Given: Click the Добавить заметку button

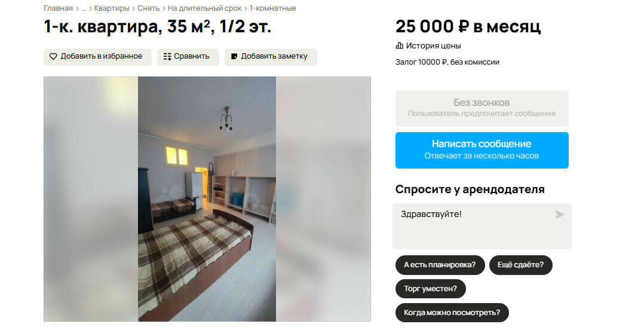Looking at the screenshot, I should coord(271,57).
